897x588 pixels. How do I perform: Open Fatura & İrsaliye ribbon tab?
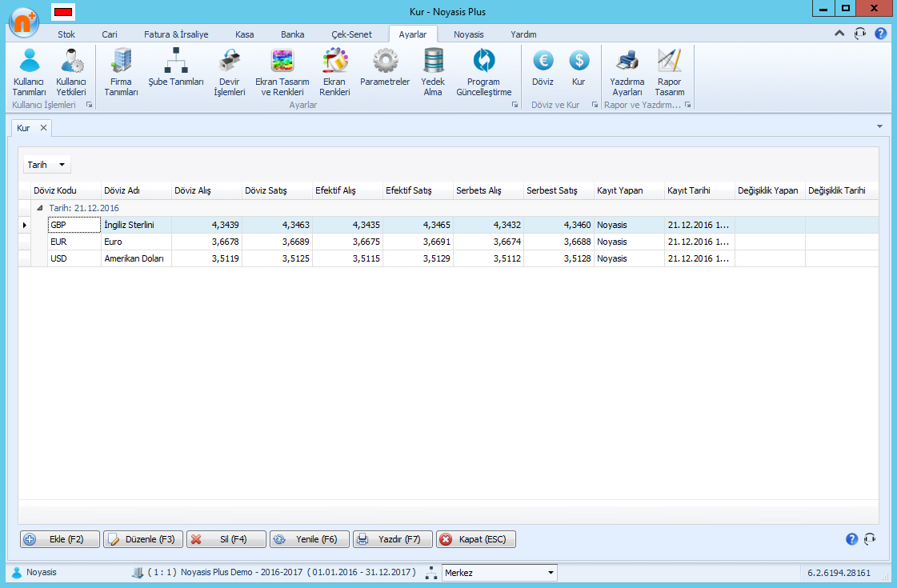coord(176,34)
